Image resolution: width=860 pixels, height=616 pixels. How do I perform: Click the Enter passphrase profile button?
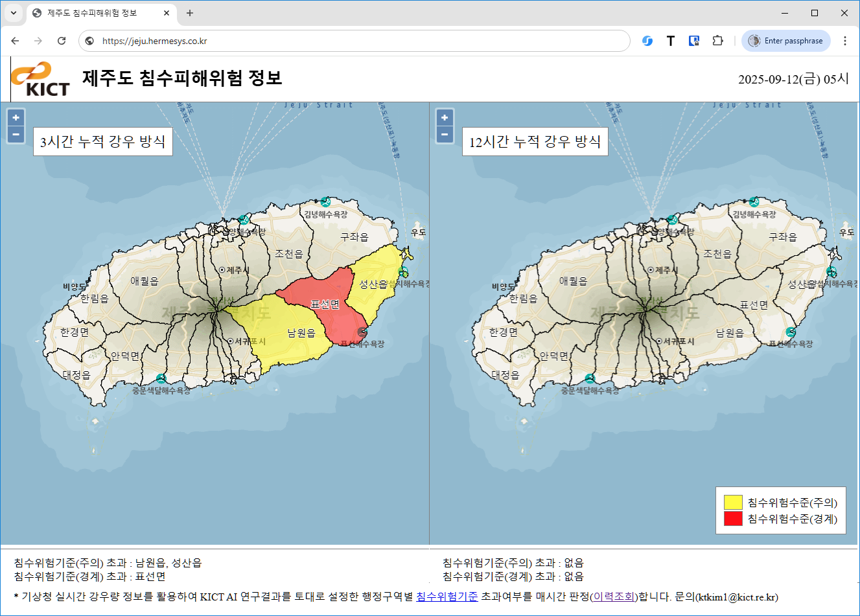(x=786, y=41)
